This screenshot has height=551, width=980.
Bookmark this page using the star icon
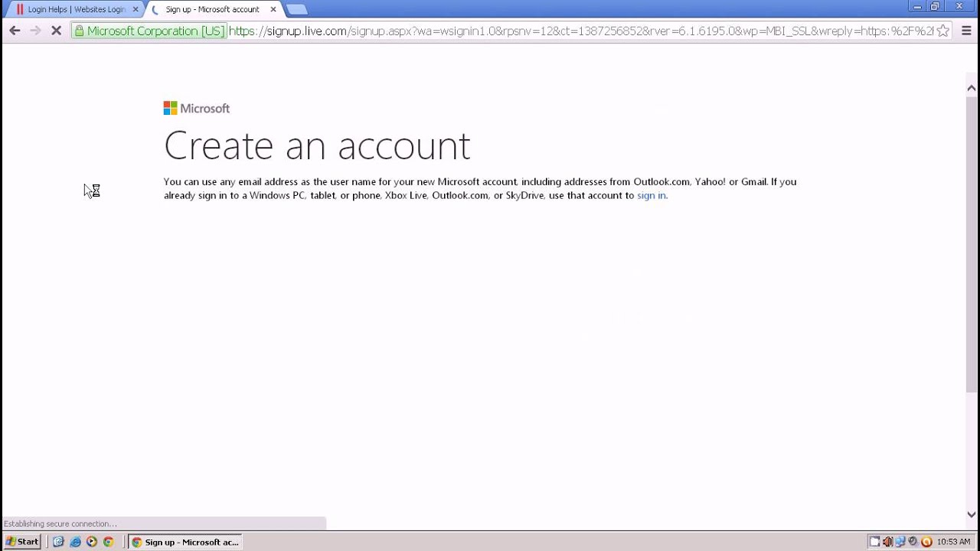coord(943,31)
